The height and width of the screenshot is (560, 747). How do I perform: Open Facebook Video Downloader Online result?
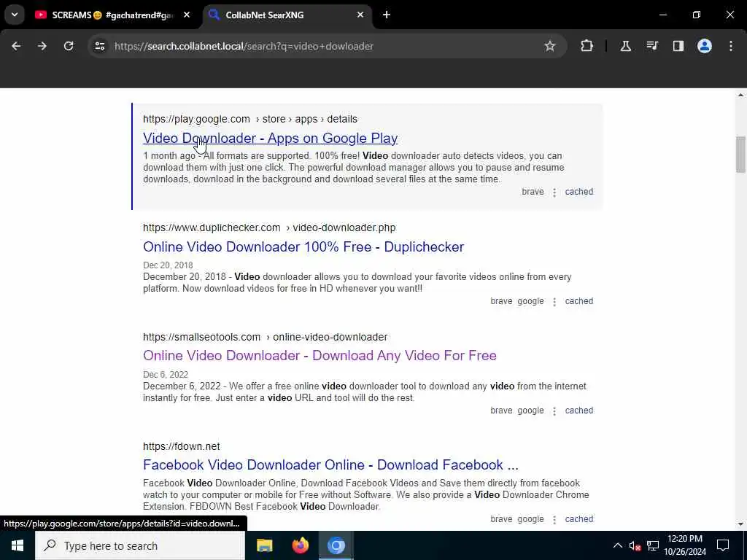(330, 464)
